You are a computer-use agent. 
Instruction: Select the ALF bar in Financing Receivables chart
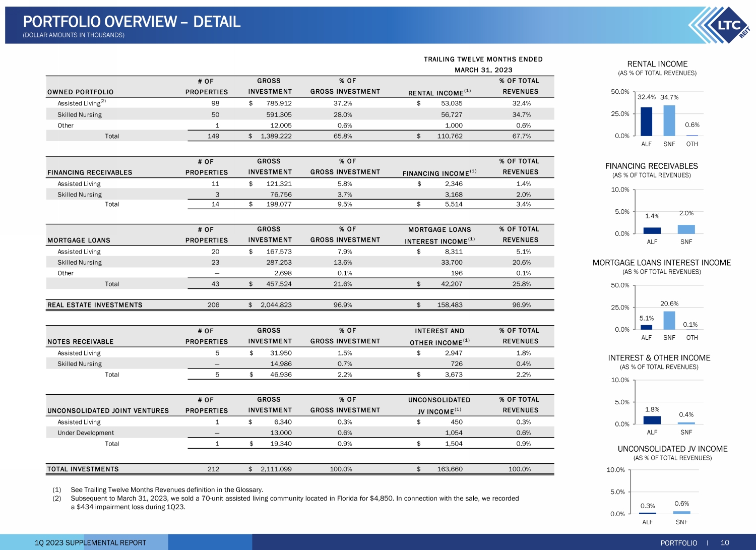click(652, 230)
